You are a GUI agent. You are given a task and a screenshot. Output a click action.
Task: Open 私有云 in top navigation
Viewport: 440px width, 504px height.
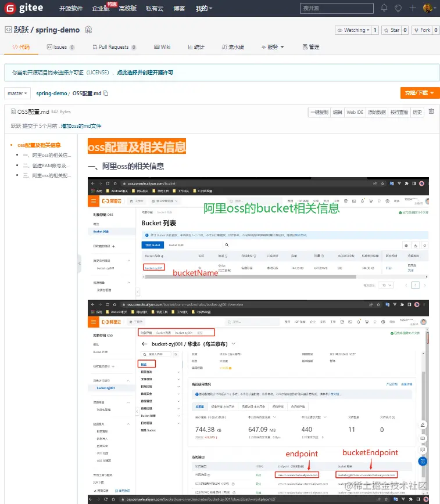[x=155, y=8]
